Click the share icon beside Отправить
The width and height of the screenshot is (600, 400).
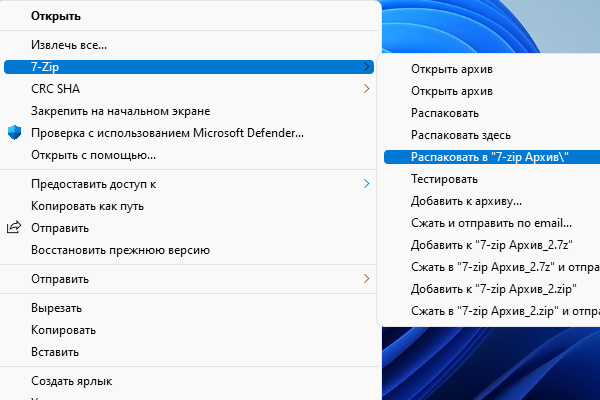(x=14, y=227)
